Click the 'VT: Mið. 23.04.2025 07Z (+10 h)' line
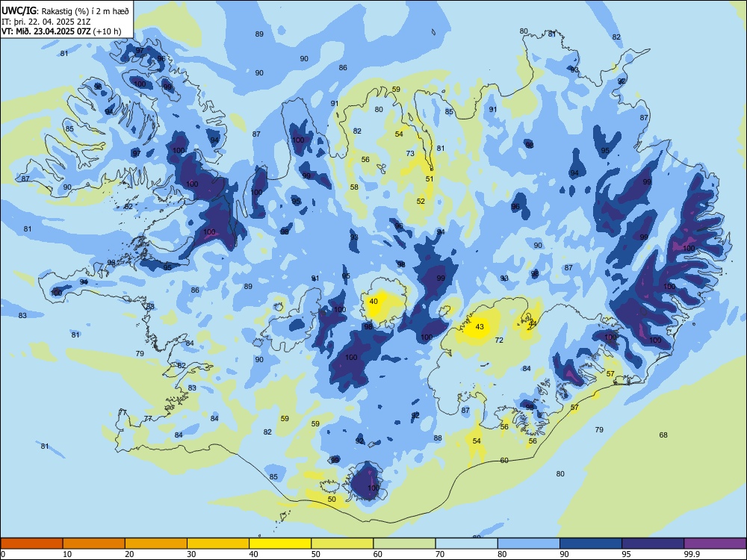Viewport: 747px width, 560px height. click(x=61, y=32)
